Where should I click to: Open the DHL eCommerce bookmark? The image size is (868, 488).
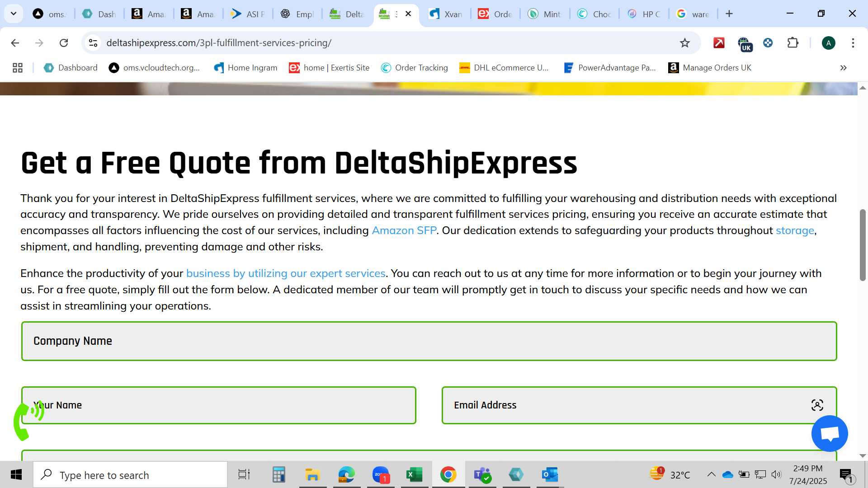tap(504, 68)
